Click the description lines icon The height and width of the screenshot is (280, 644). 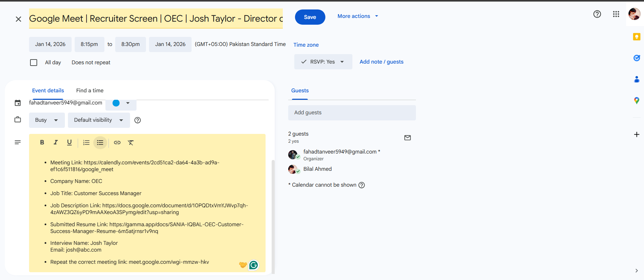(18, 142)
